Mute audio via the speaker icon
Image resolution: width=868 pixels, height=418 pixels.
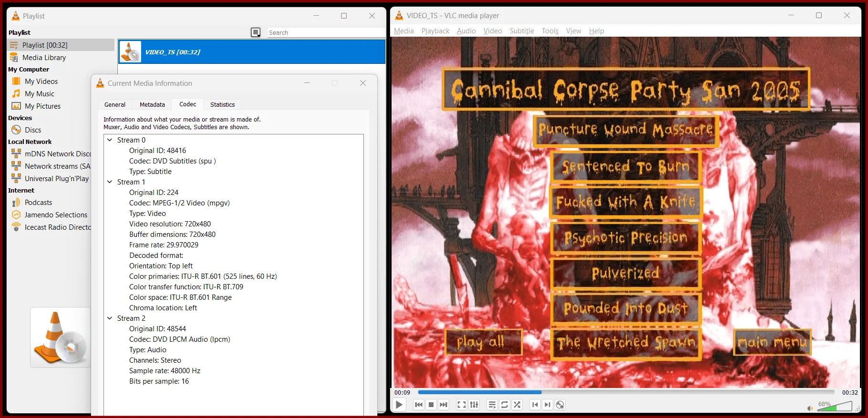pyautogui.click(x=810, y=408)
